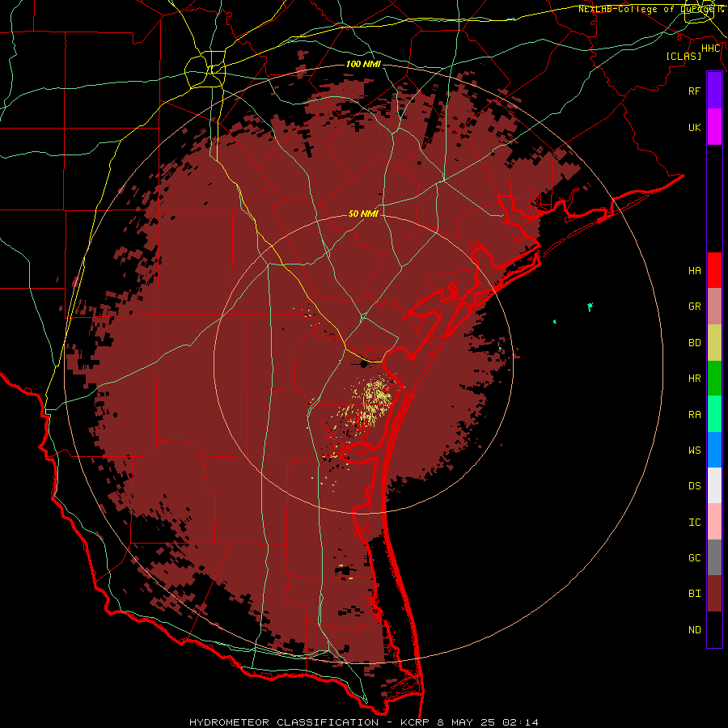This screenshot has width=728, height=728.
Task: Click the 'HR' legend label
Action: 694,379
